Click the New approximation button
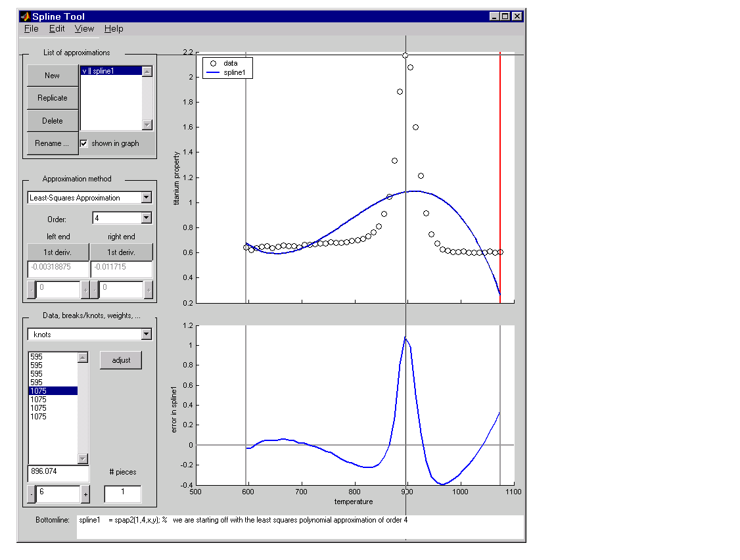The height and width of the screenshot is (560, 740). tap(53, 76)
